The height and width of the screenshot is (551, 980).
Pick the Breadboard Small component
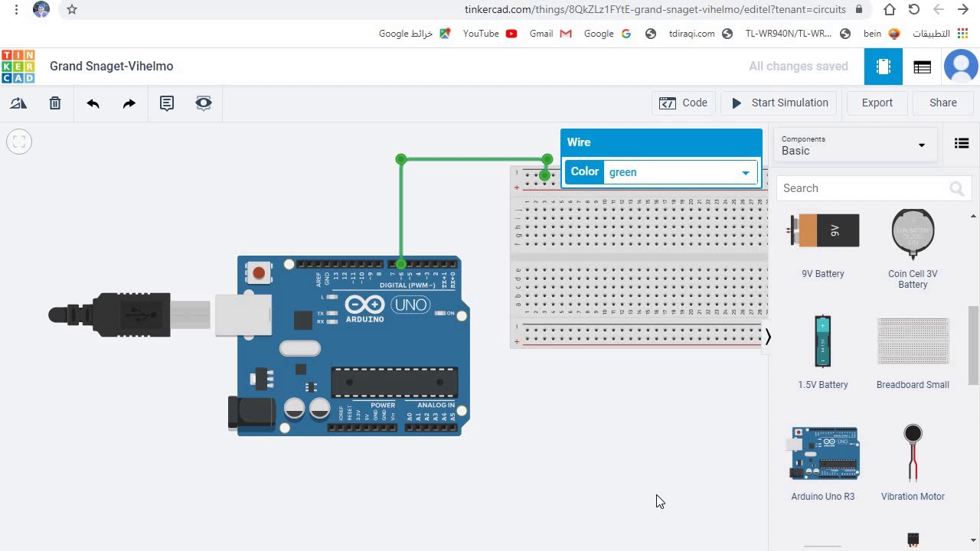913,353
